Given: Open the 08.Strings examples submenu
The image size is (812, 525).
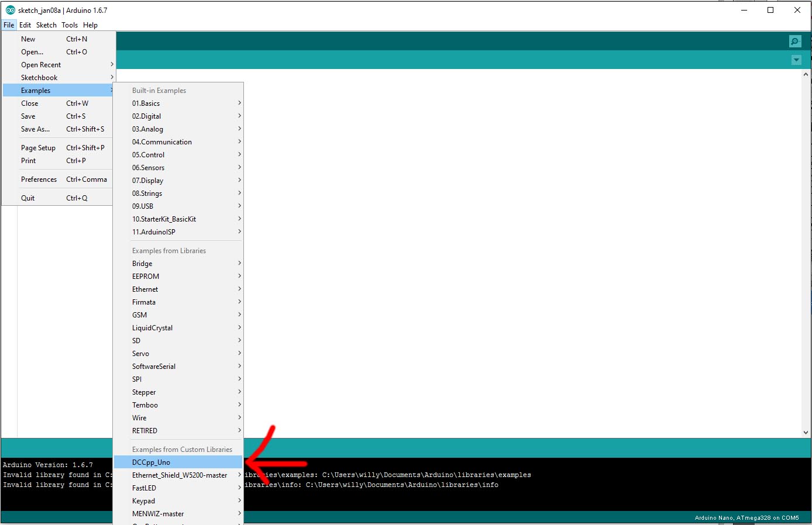Looking at the screenshot, I should [x=178, y=194].
